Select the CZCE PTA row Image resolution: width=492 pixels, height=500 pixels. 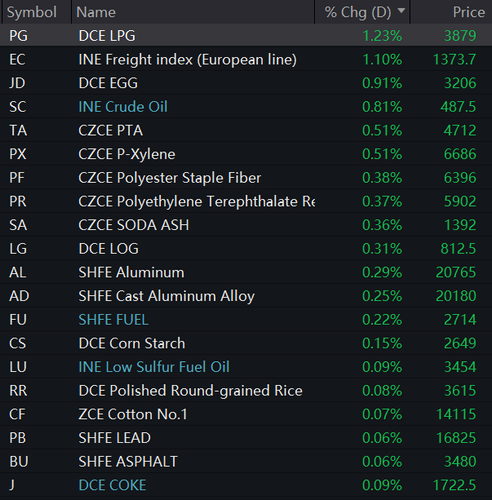[x=246, y=130]
